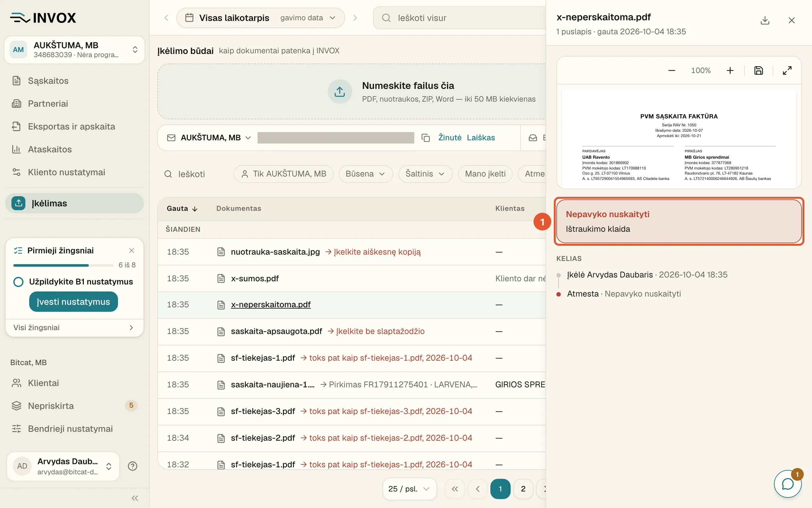Open the x-sumos.pdf row
812x508 pixels.
click(x=351, y=278)
